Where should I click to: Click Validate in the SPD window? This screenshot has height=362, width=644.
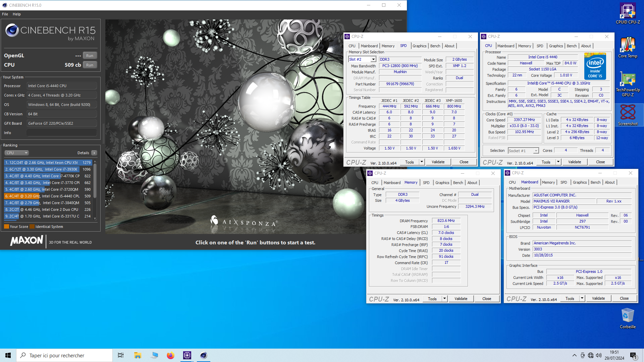(438, 162)
